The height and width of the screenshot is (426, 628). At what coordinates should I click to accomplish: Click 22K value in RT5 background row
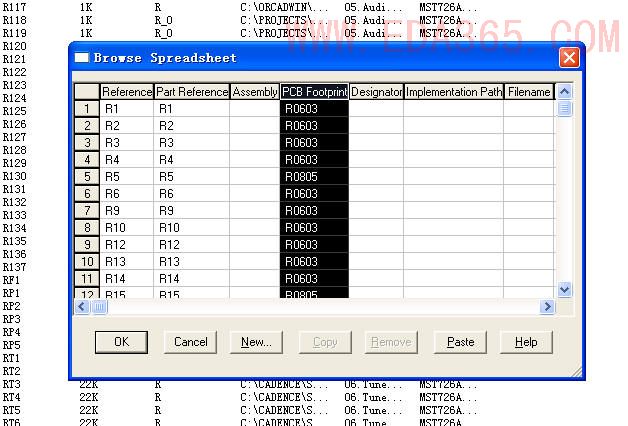click(89, 410)
